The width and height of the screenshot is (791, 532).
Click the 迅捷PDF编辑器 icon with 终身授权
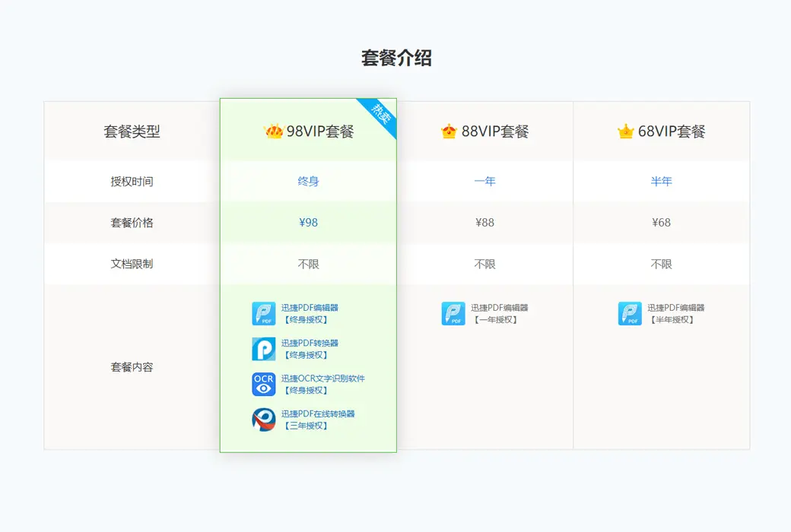(263, 314)
